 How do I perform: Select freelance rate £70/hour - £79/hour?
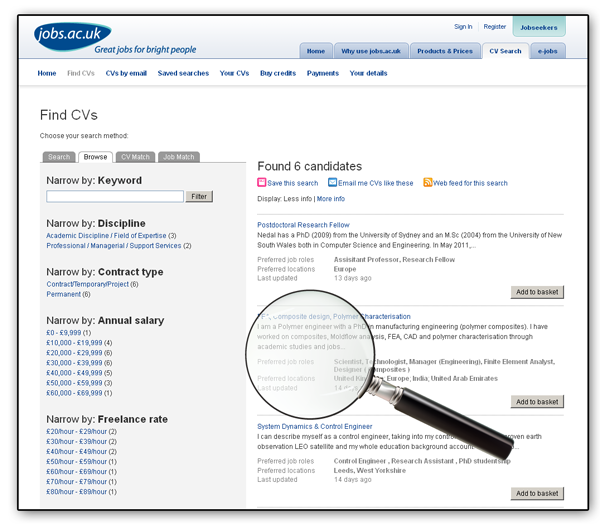click(x=77, y=482)
